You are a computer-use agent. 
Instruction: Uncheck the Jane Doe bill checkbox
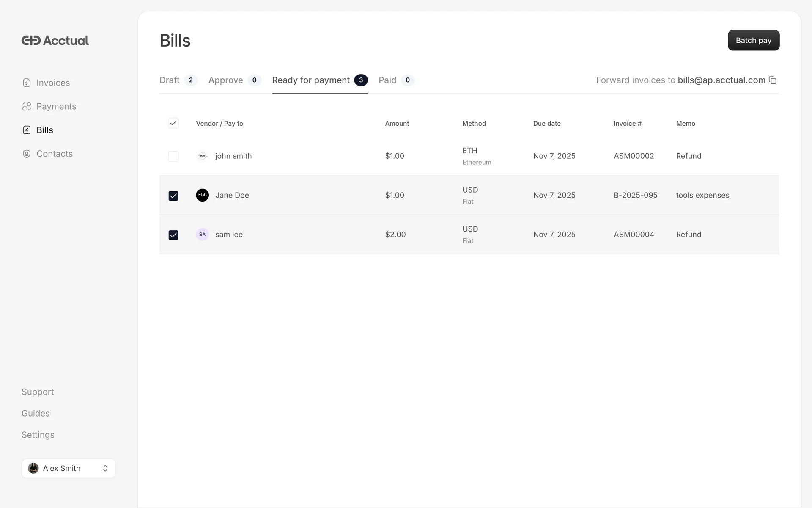point(173,196)
